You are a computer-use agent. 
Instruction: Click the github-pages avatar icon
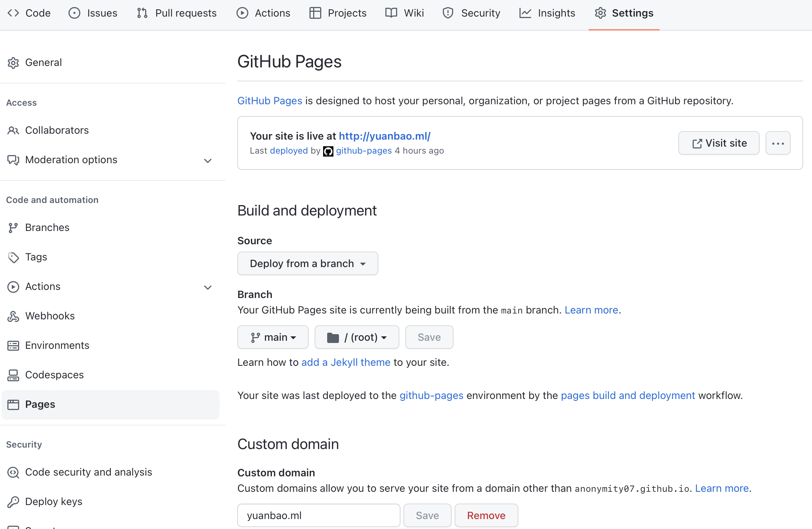point(328,151)
